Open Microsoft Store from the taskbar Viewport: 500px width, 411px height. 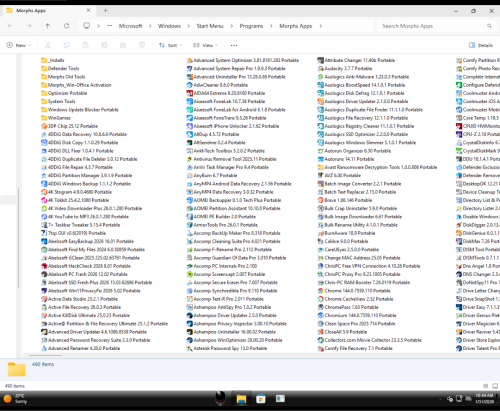[x=261, y=399]
